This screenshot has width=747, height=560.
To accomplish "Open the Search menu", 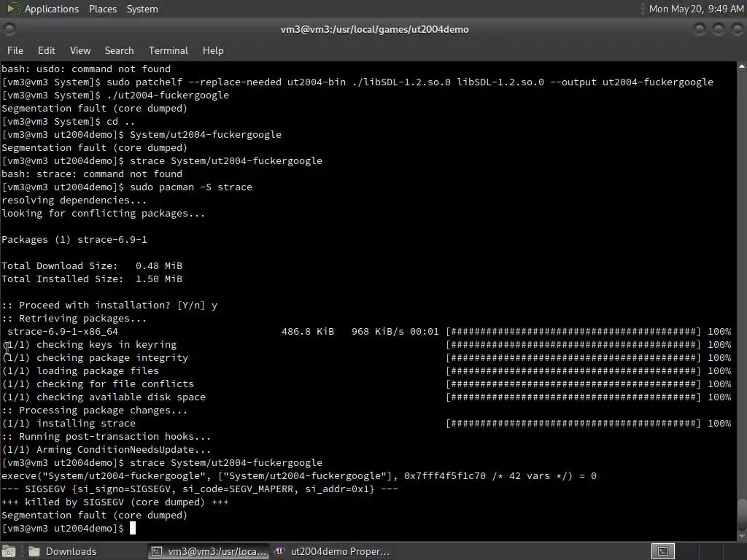I will coord(119,50).
